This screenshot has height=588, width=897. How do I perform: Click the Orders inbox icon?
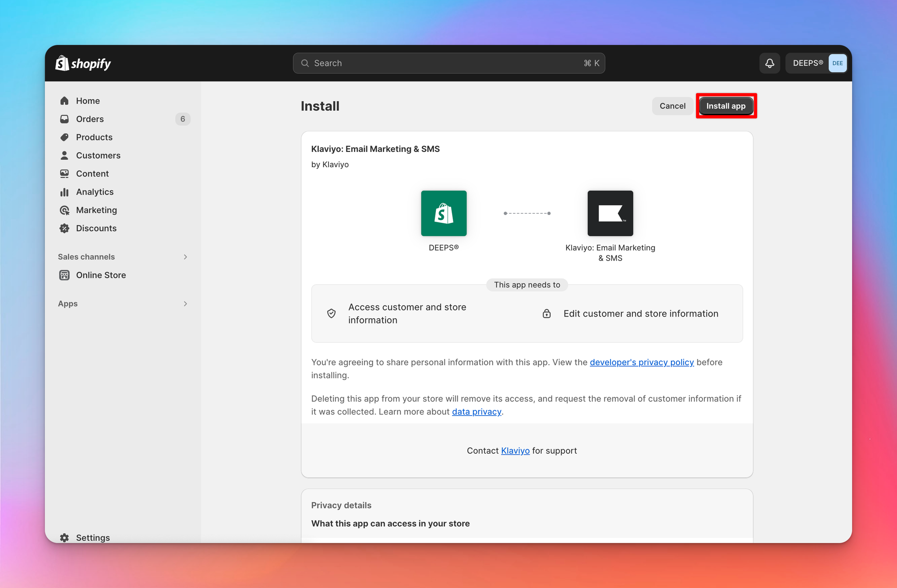point(64,119)
